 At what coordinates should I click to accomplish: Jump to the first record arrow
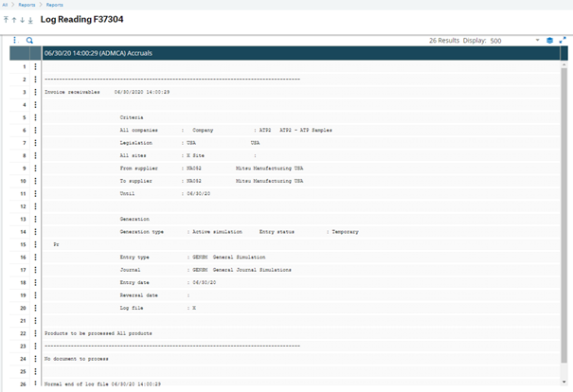tap(8, 19)
